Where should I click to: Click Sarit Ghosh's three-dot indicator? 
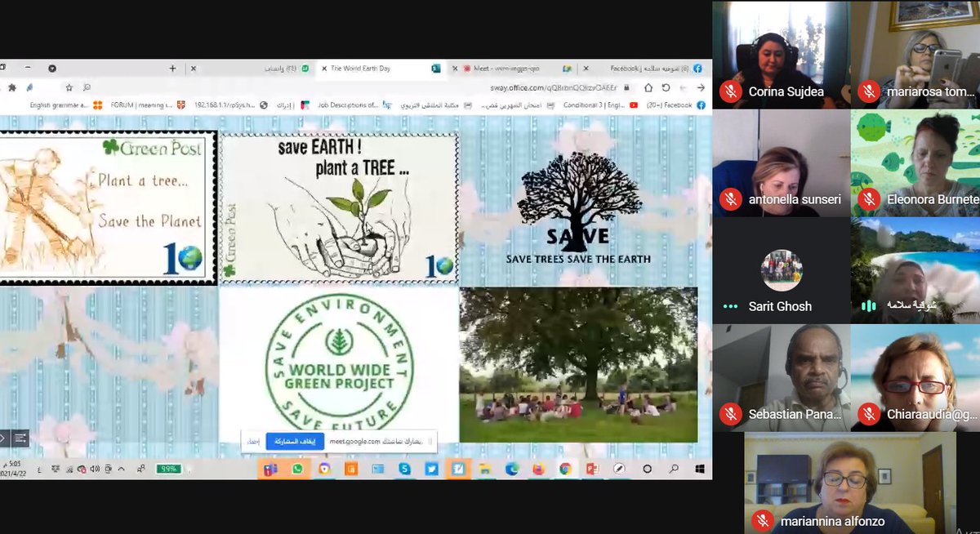[730, 306]
